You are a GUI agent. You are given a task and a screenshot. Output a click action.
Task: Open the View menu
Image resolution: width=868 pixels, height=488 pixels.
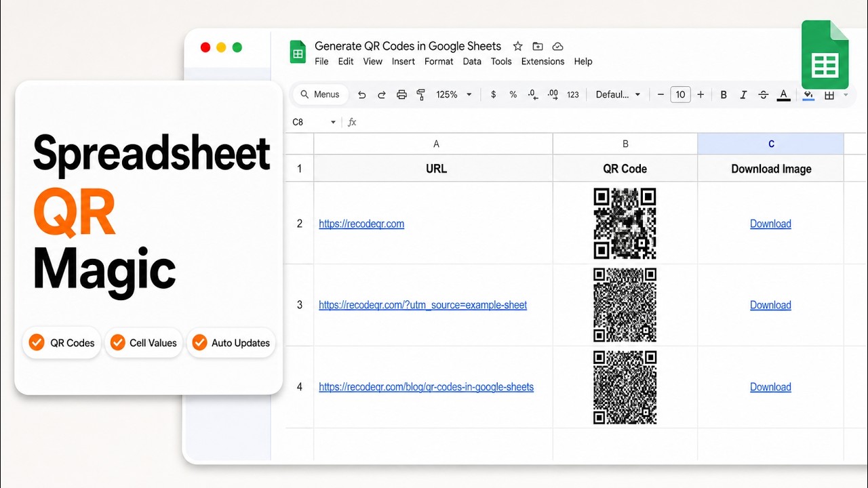pos(372,61)
